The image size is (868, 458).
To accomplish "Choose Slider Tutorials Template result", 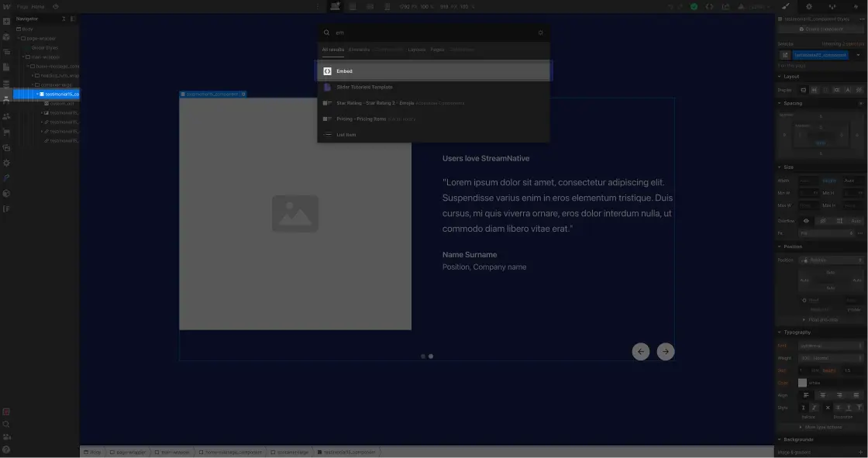I will click(x=434, y=87).
